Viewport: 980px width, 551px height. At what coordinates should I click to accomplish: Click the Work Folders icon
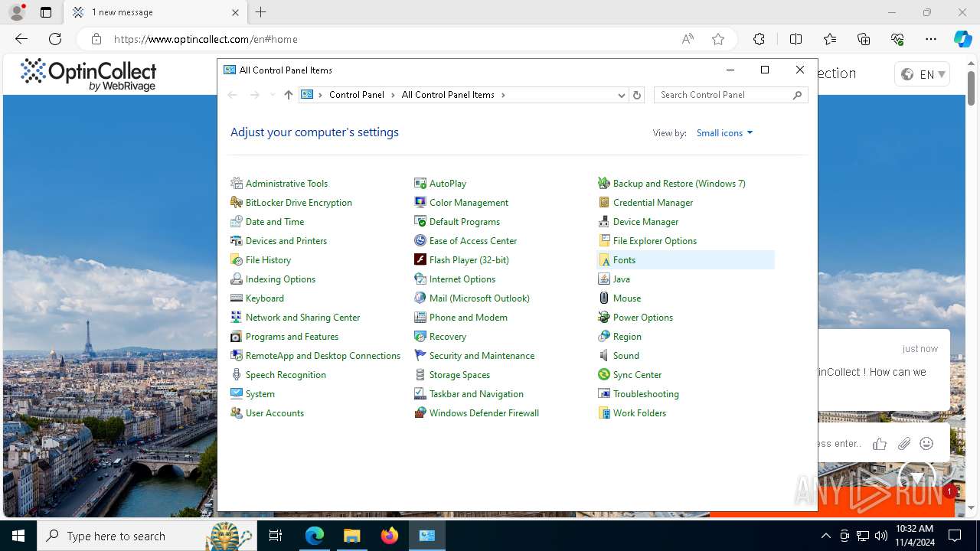pos(604,413)
